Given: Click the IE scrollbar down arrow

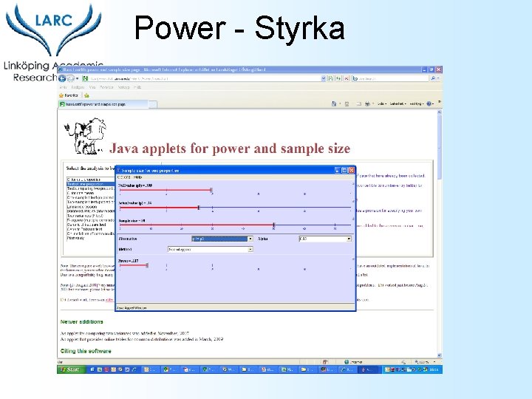Looking at the screenshot, I should (440, 355).
